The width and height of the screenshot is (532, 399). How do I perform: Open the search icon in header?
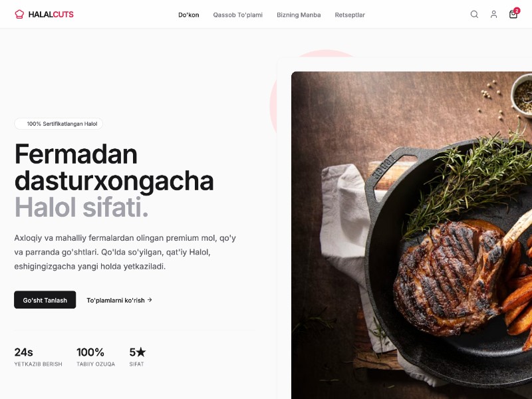[x=474, y=14]
